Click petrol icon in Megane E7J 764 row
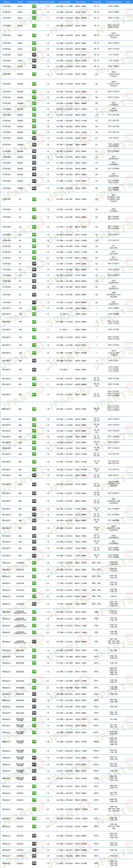This screenshot has width=133, height=868. pos(34,650)
